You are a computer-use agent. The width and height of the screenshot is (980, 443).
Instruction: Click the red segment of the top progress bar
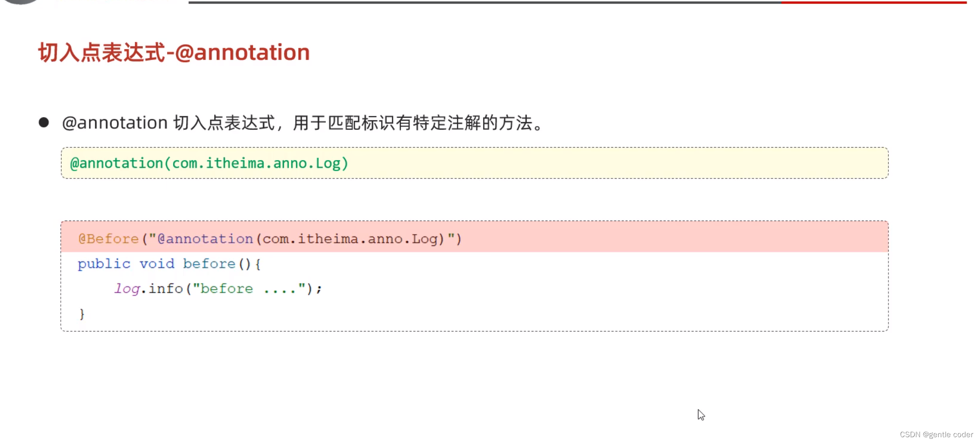[874, 2]
